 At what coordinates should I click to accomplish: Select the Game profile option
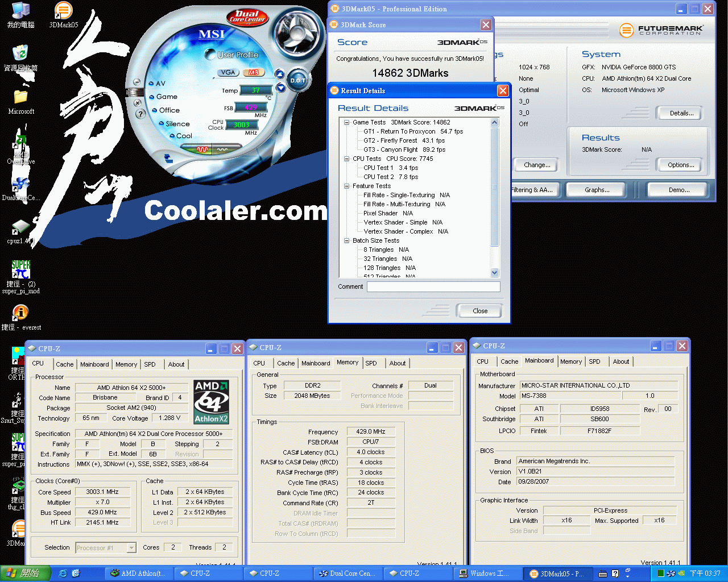(x=163, y=97)
